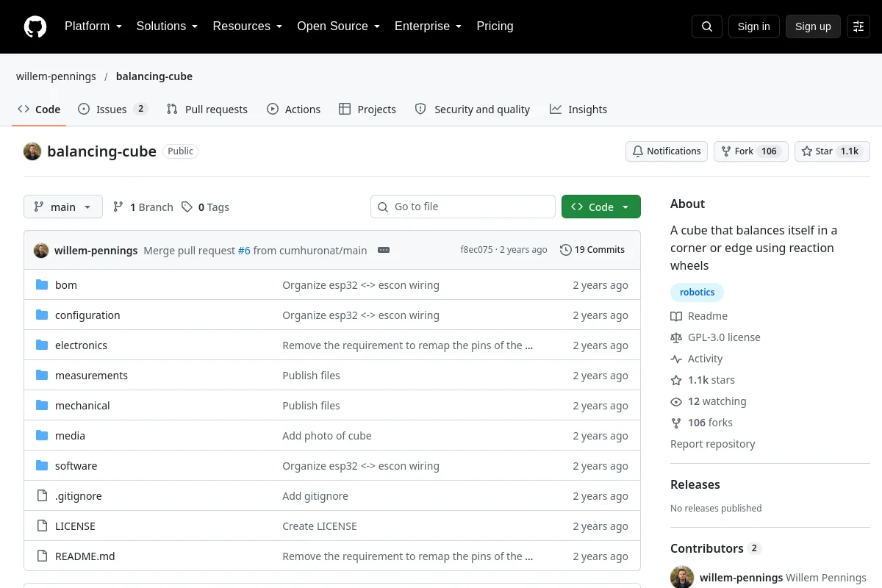Open the Releases heading link
Screen dimensions: 882x588
695,484
